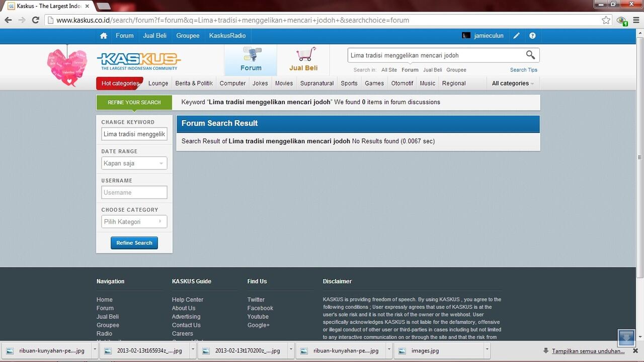Open Movies category
The height and width of the screenshot is (362, 644).
[x=284, y=83]
